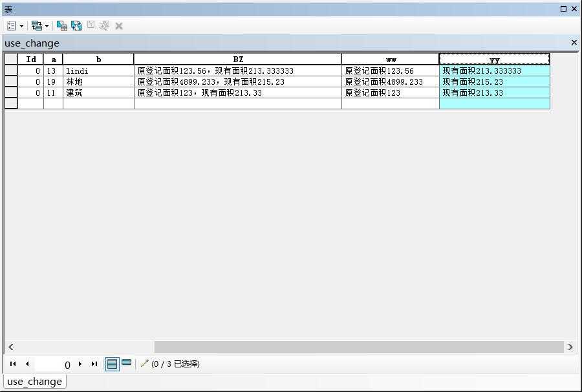Viewport: 582px width, 392px height.
Task: Select the a column header
Action: [x=54, y=59]
